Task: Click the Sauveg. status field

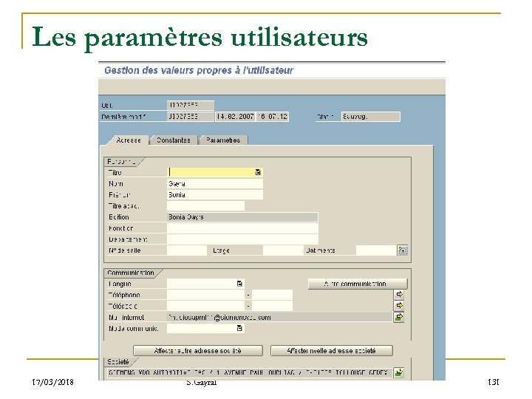Action: (370, 117)
